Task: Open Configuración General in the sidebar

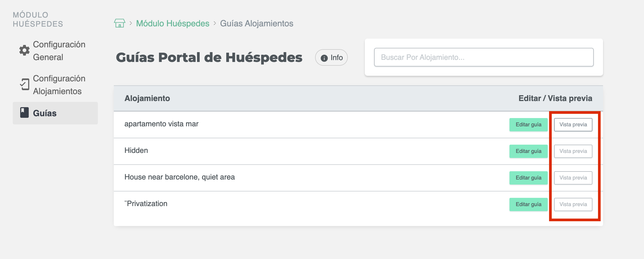Action: coord(59,51)
